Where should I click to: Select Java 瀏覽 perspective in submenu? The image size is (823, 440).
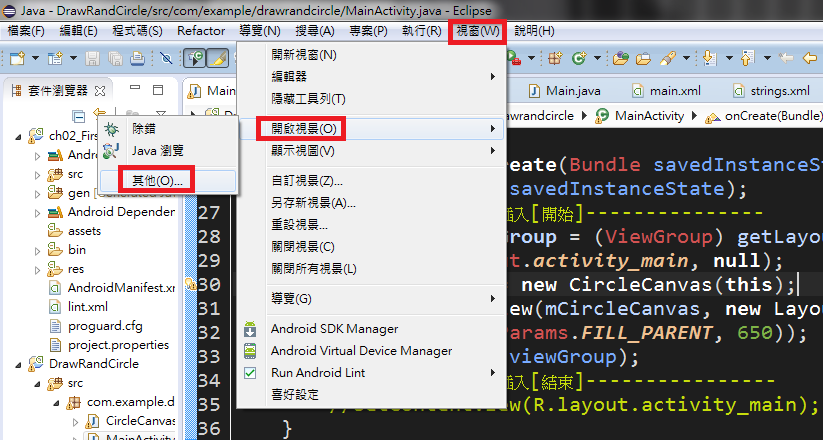pos(168,151)
